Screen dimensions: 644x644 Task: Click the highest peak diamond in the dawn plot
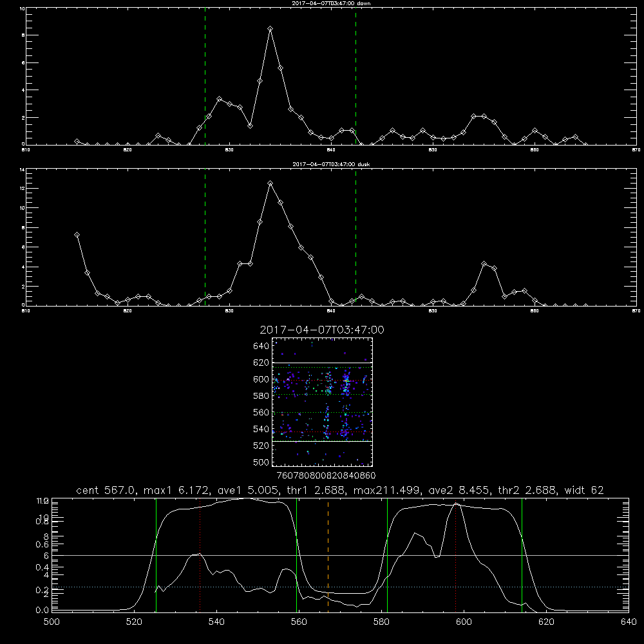click(x=270, y=29)
